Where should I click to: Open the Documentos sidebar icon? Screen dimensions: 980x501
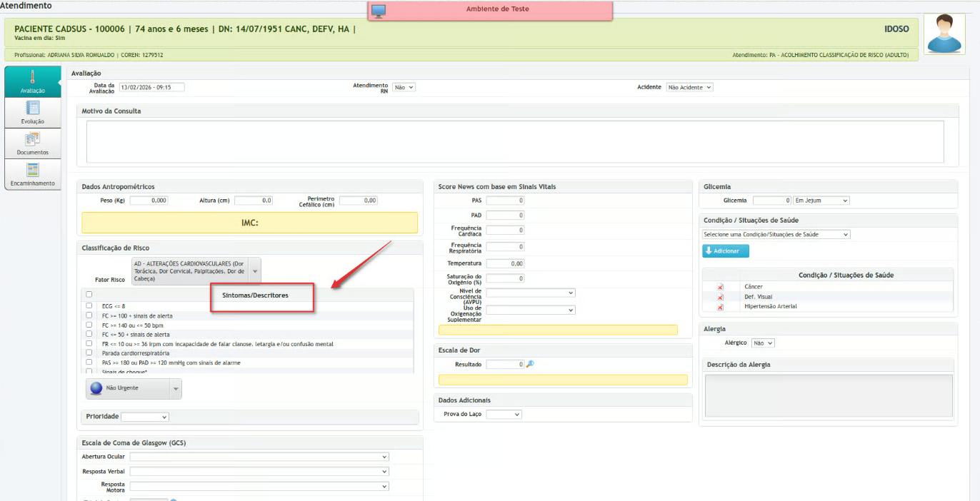[32, 139]
